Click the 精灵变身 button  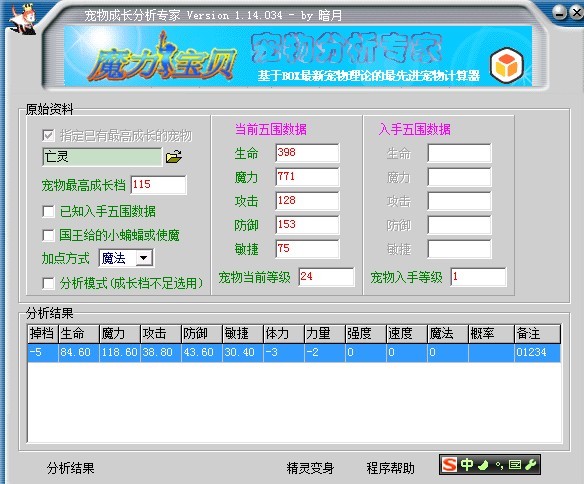(x=310, y=468)
